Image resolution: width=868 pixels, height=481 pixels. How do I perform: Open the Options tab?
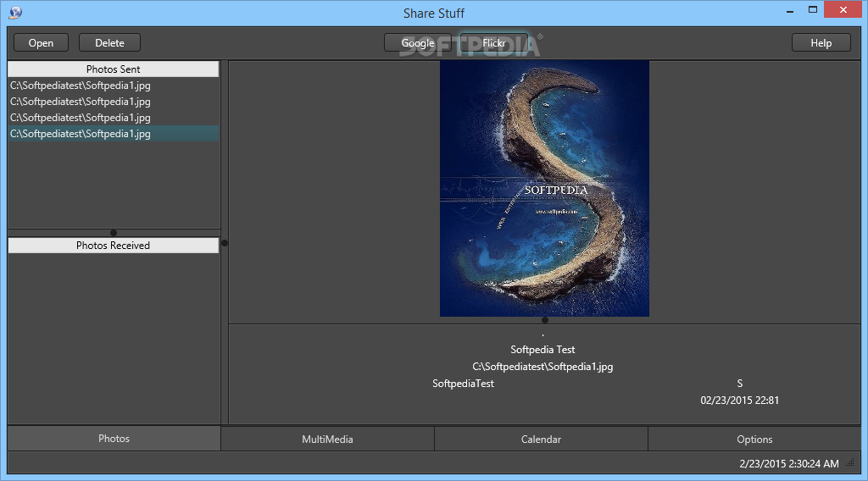point(754,439)
